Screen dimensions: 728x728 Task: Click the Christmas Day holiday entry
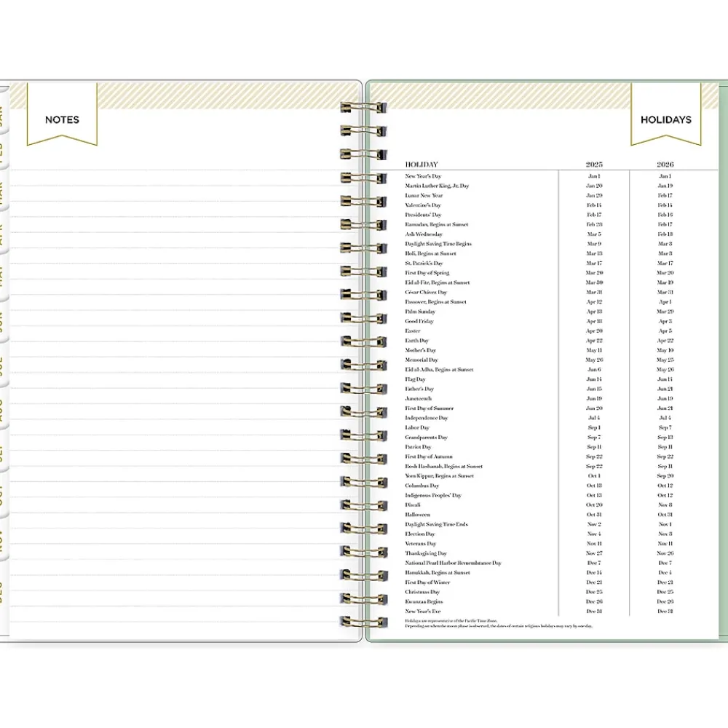point(422,592)
